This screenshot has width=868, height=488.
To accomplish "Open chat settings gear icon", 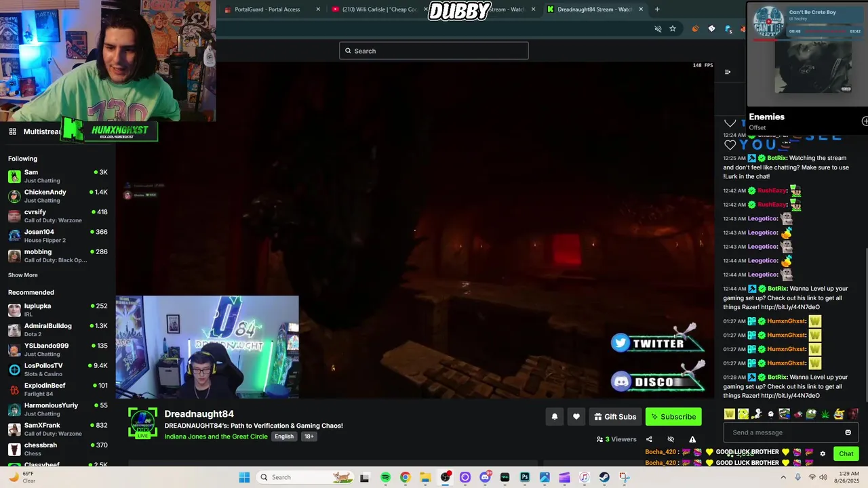I will (x=823, y=454).
